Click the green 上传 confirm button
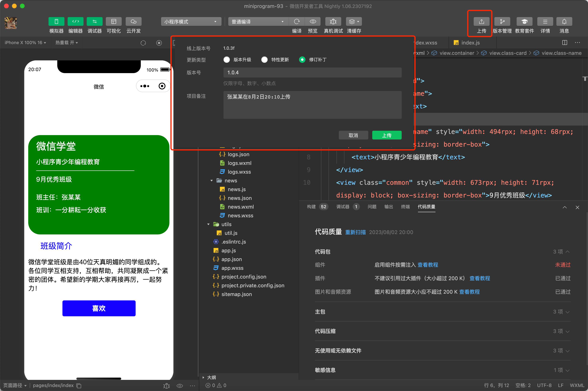 point(387,135)
